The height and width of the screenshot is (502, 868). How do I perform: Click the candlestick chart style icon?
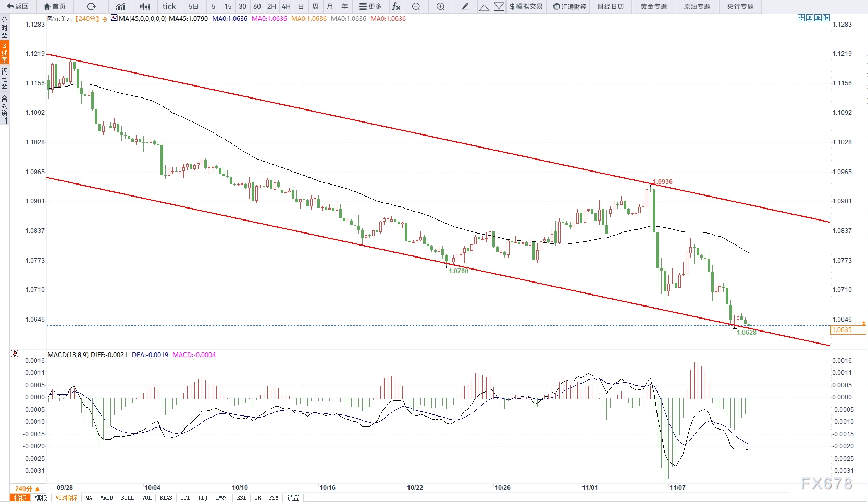145,7
